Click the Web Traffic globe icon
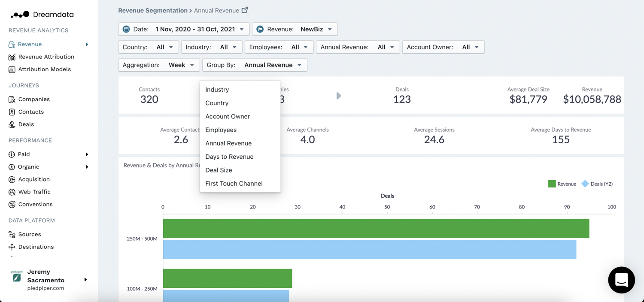The image size is (644, 302). tap(12, 192)
